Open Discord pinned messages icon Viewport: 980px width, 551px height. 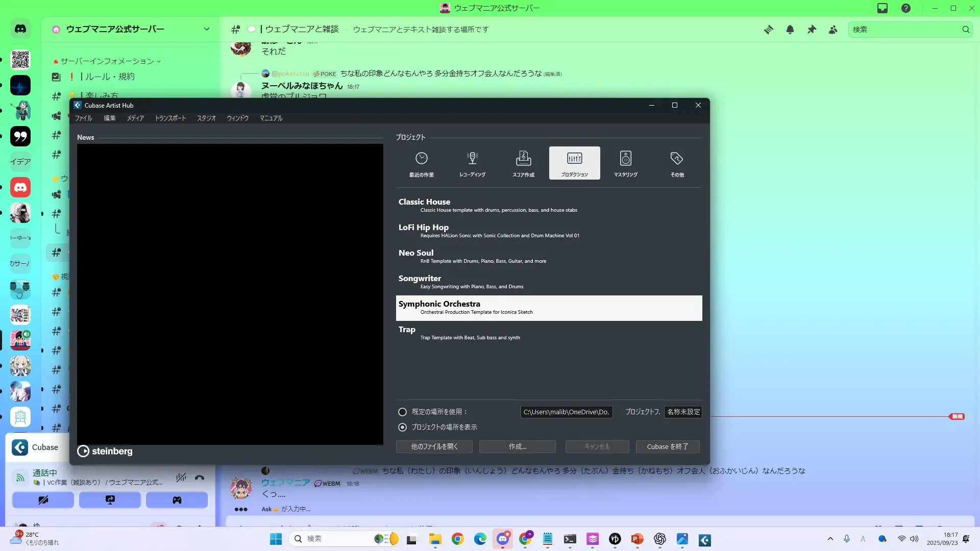point(812,30)
